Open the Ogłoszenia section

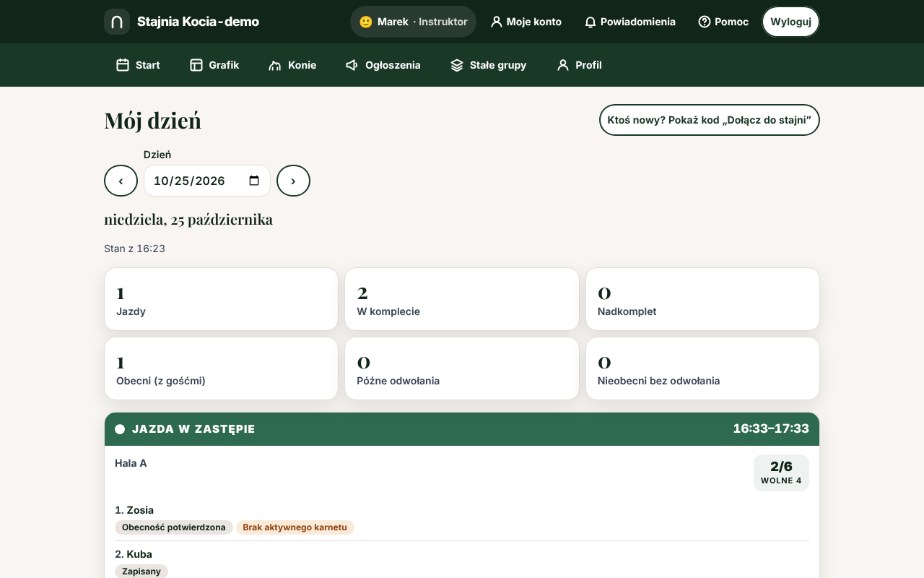coord(383,65)
